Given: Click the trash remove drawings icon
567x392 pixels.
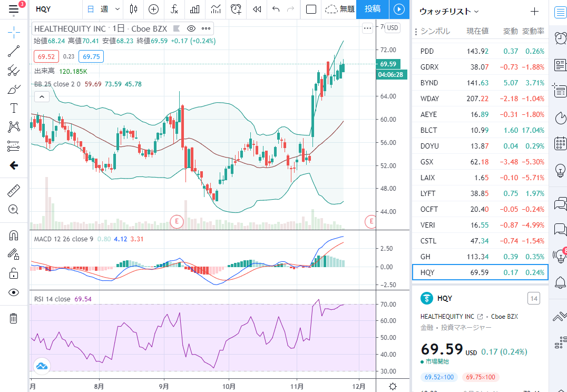Looking at the screenshot, I should [14, 318].
